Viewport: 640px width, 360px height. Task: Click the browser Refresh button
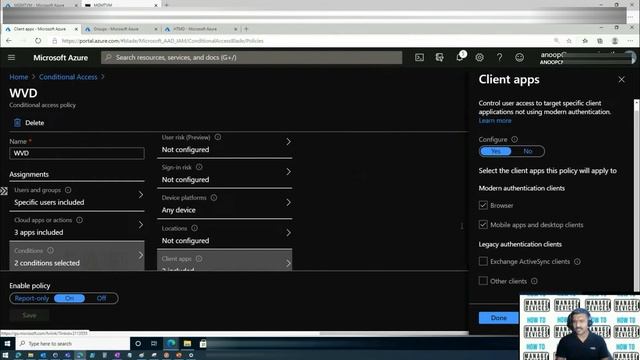tap(38, 41)
